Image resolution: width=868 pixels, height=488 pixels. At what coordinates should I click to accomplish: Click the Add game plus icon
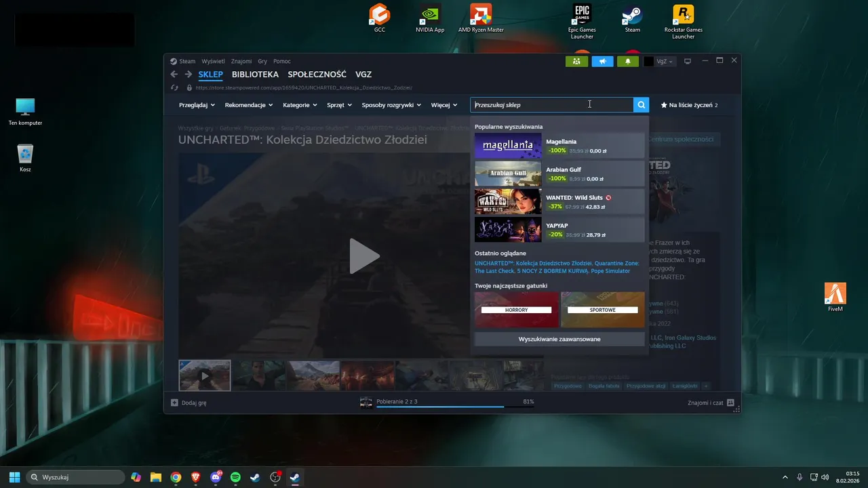(x=174, y=403)
